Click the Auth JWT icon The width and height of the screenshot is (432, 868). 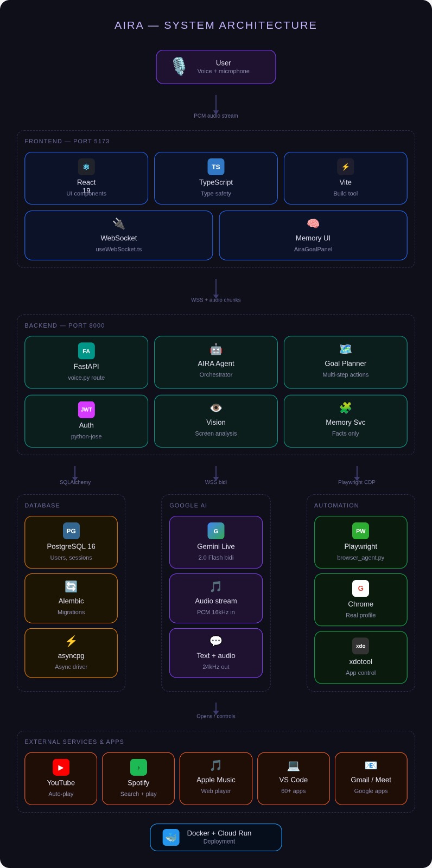pos(86,410)
